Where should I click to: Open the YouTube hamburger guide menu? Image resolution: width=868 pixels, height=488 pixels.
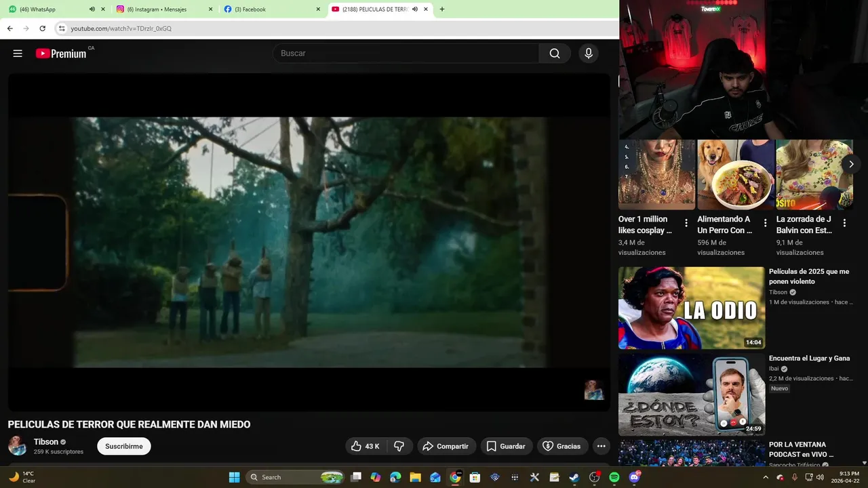[18, 54]
